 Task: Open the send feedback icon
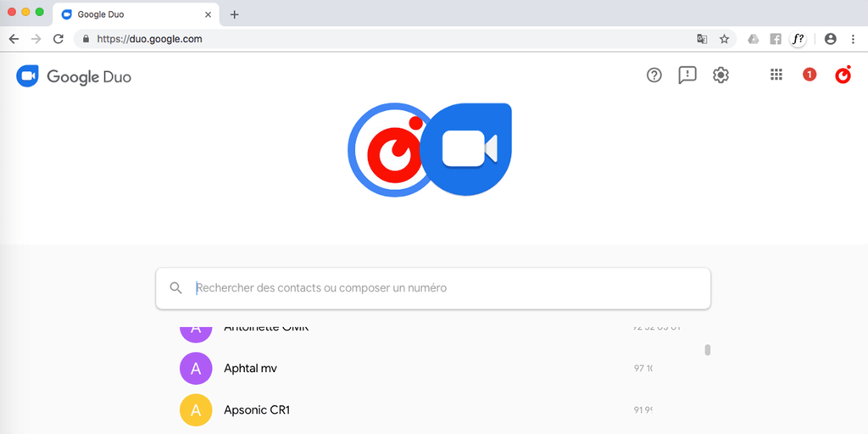(x=687, y=75)
